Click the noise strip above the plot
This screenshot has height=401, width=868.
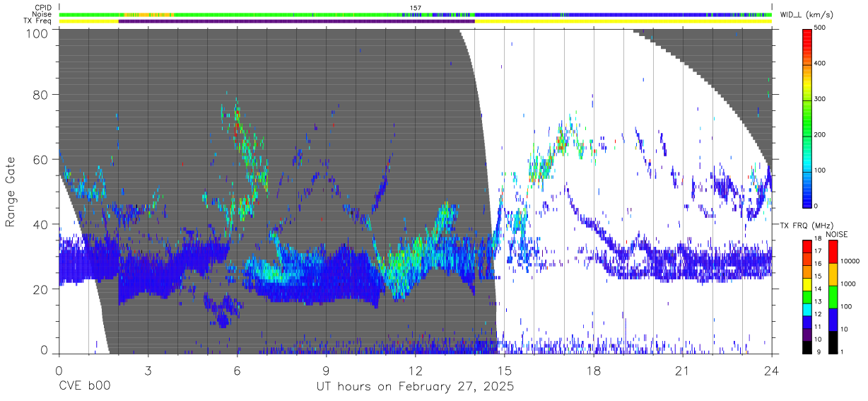coord(416,14)
